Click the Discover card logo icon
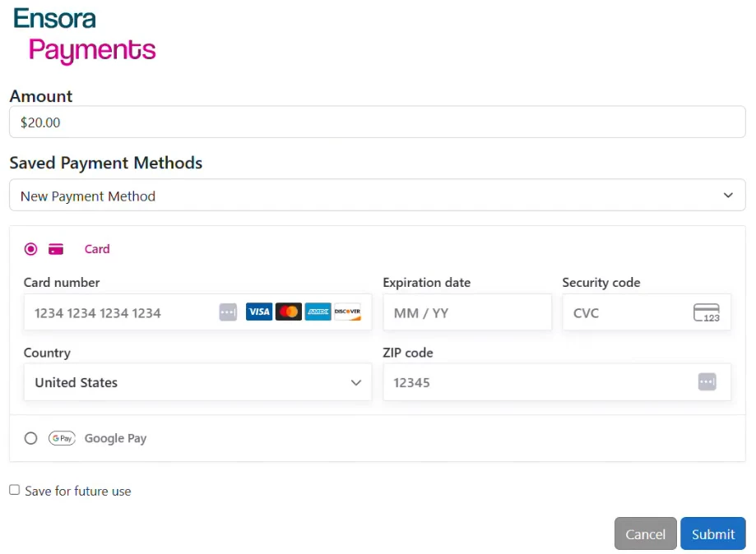756x554 pixels. [347, 312]
